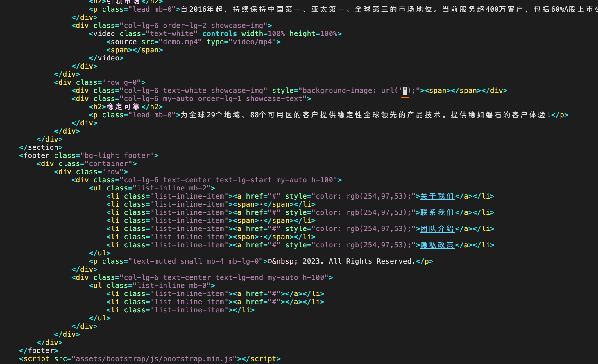Click the 联系我们 underlined link text
This screenshot has width=598, height=364.
click(437, 212)
